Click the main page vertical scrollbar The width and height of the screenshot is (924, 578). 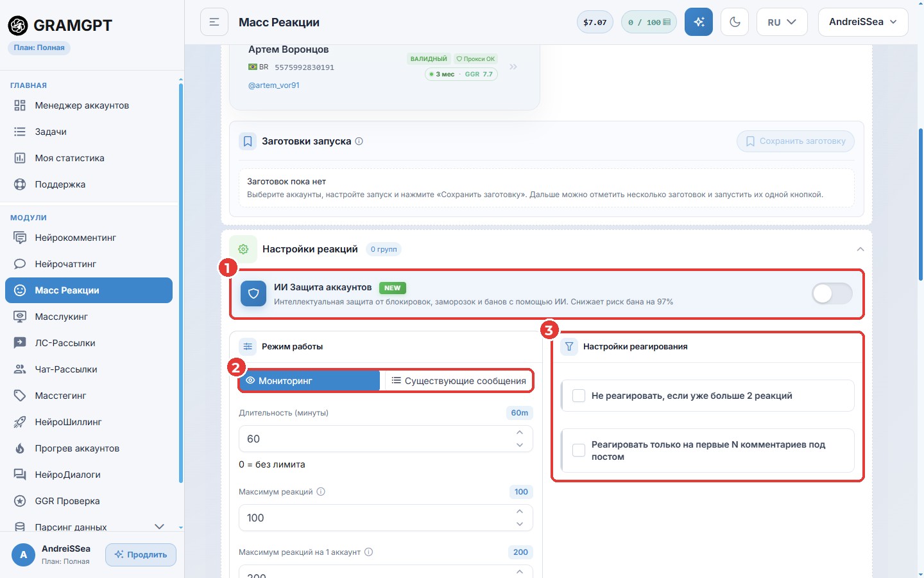[x=921, y=204]
